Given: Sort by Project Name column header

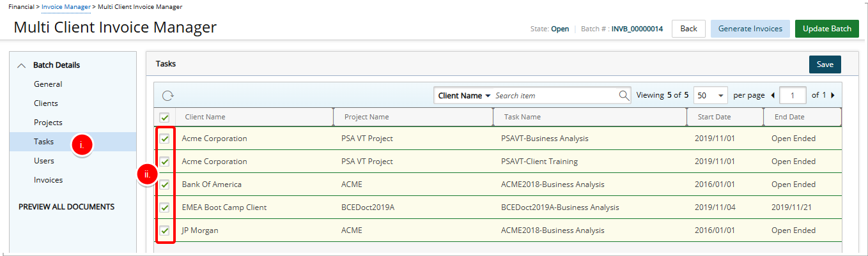Looking at the screenshot, I should pos(367,117).
